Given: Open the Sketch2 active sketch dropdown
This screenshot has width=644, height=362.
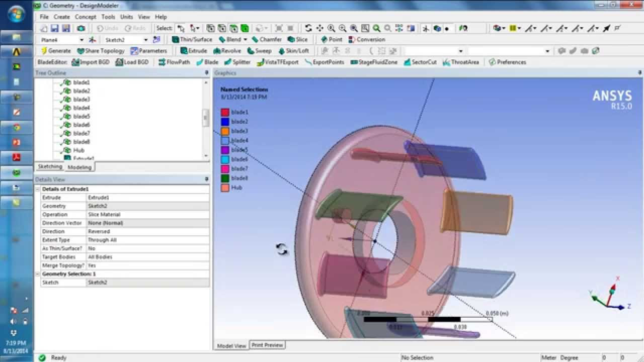Looking at the screenshot, I should (146, 40).
